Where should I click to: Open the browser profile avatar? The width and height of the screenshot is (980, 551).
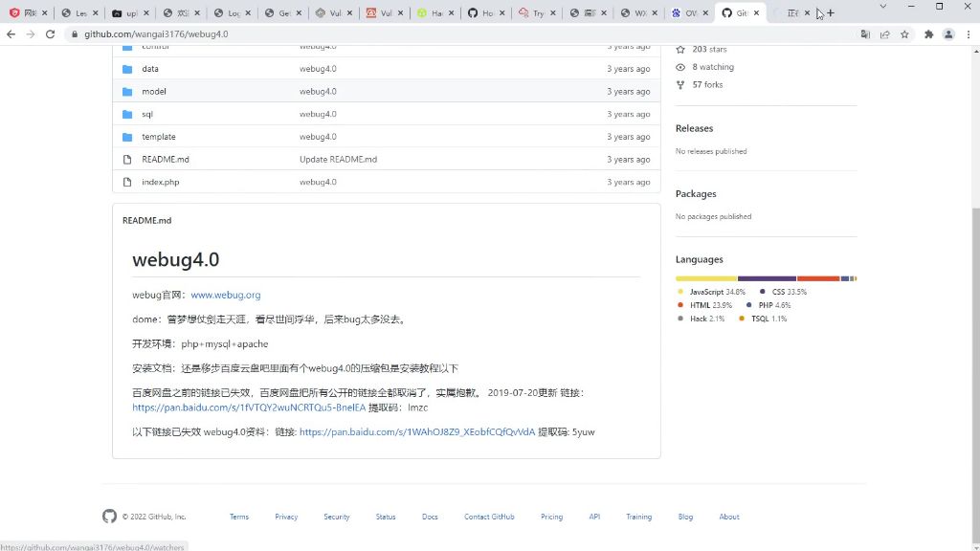coord(948,34)
